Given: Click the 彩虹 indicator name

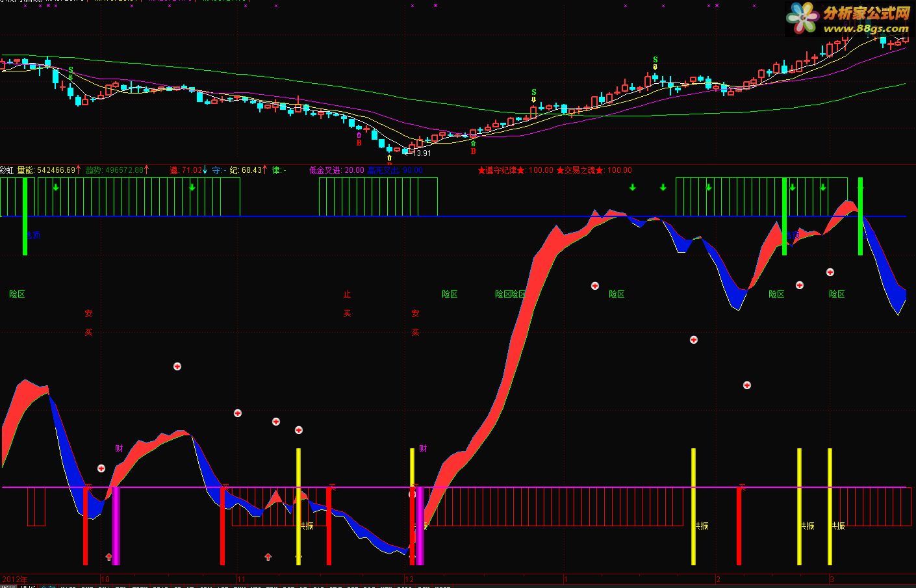Looking at the screenshot, I should click(6, 170).
